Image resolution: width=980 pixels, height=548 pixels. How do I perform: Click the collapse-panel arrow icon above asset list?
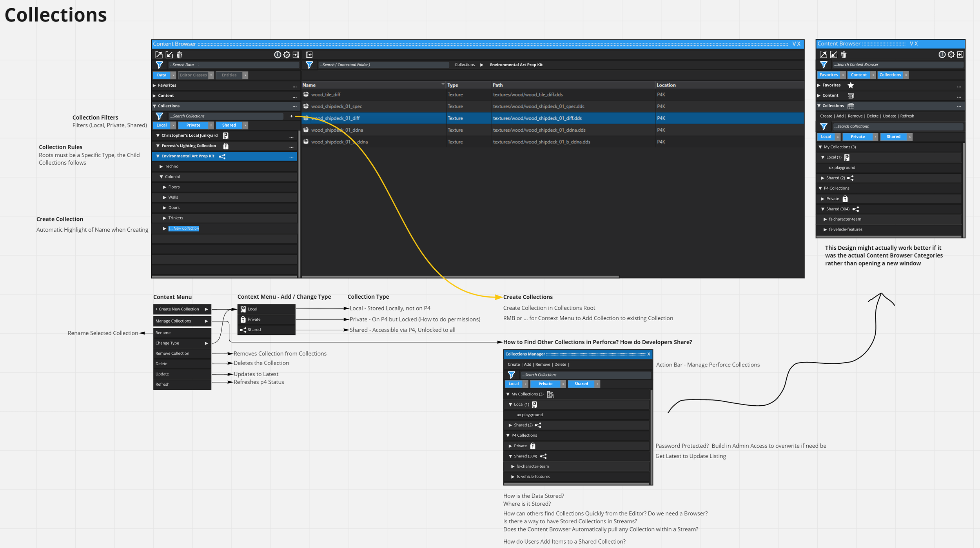tap(309, 55)
